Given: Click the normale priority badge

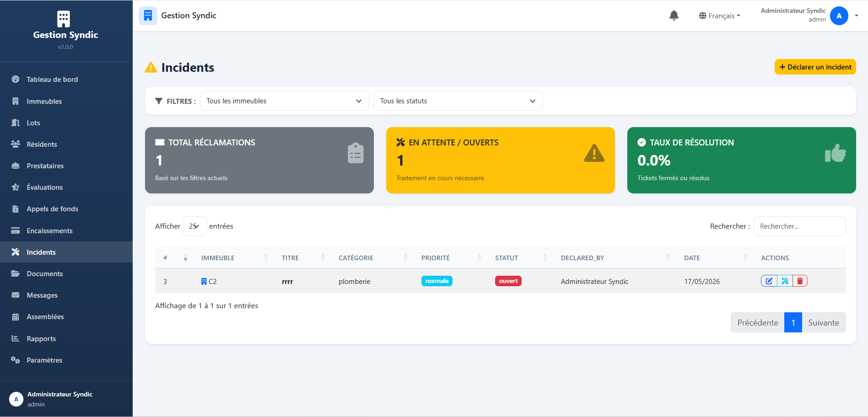Looking at the screenshot, I should click(x=437, y=281).
